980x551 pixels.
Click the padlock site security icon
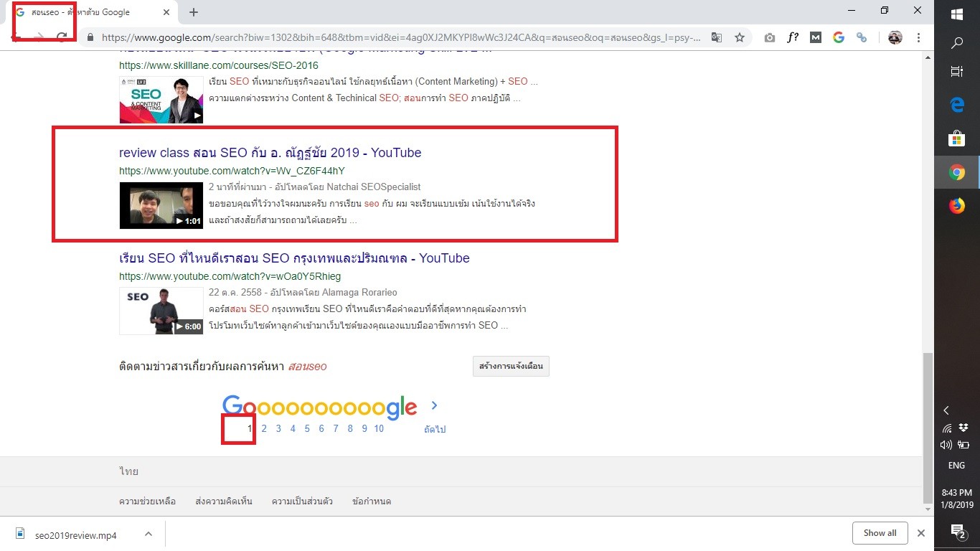(x=90, y=38)
